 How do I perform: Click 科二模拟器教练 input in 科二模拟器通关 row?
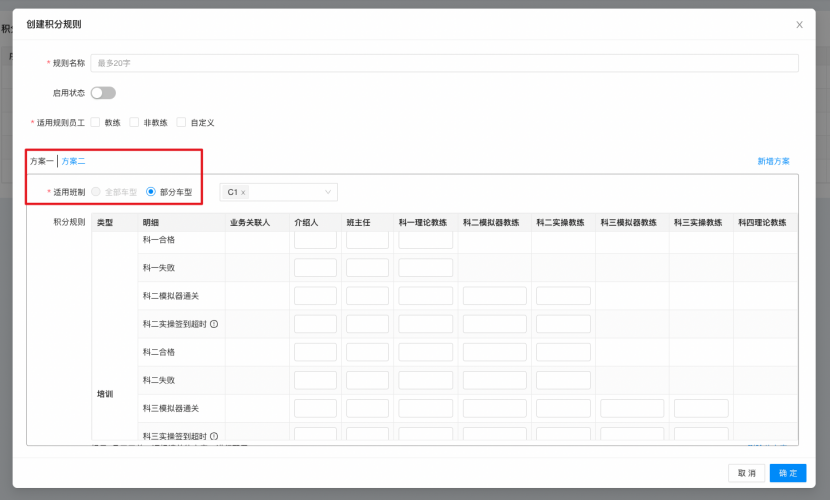[x=494, y=296]
